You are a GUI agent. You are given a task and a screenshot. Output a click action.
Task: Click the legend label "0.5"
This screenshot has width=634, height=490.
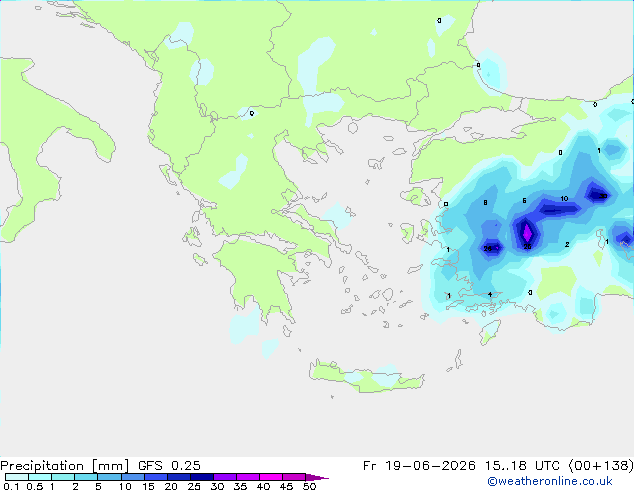point(35,486)
